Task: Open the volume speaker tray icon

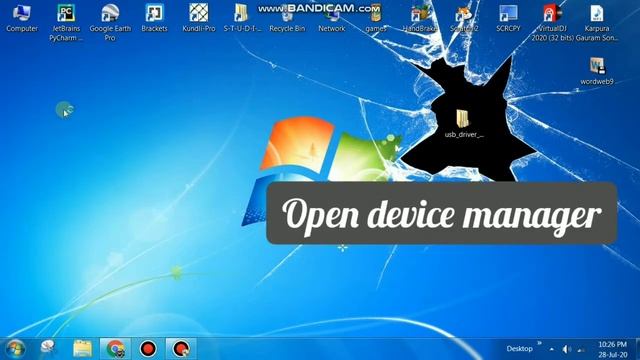Action: click(566, 349)
